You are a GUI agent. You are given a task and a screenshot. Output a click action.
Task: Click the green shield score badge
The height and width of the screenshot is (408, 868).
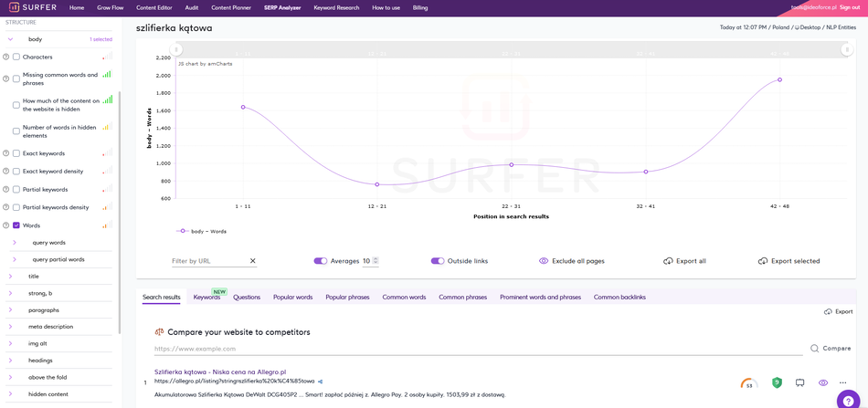777,382
